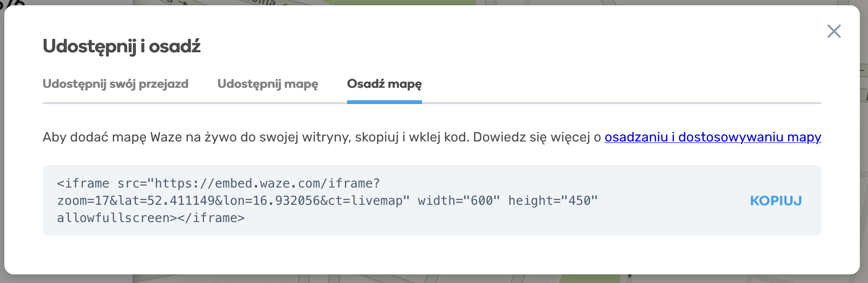
Task: Click dimmed map strip above the dialog
Action: point(432,2)
